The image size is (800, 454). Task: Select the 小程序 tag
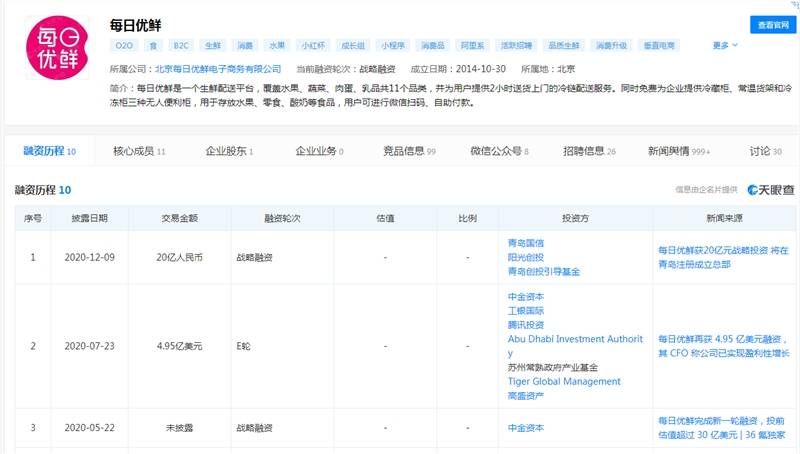tap(393, 45)
